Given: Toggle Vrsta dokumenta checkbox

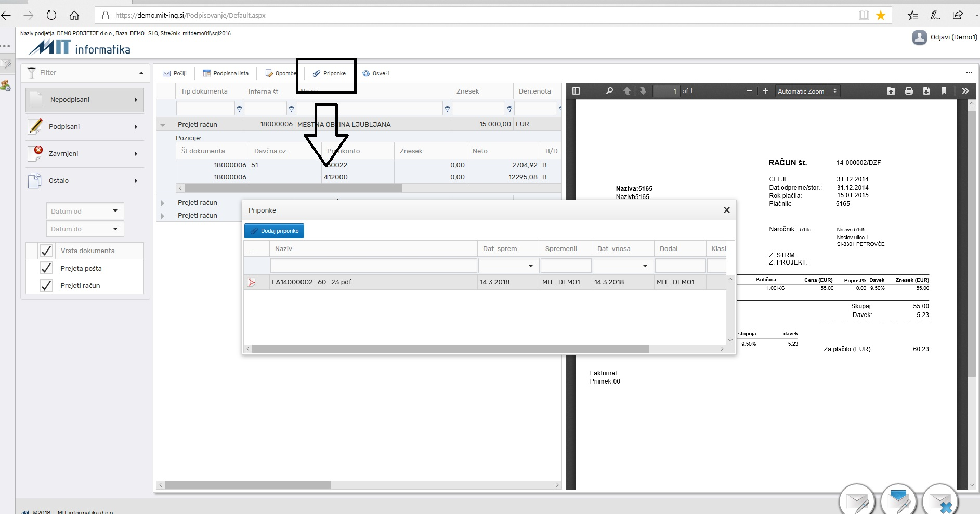Looking at the screenshot, I should pos(46,251).
